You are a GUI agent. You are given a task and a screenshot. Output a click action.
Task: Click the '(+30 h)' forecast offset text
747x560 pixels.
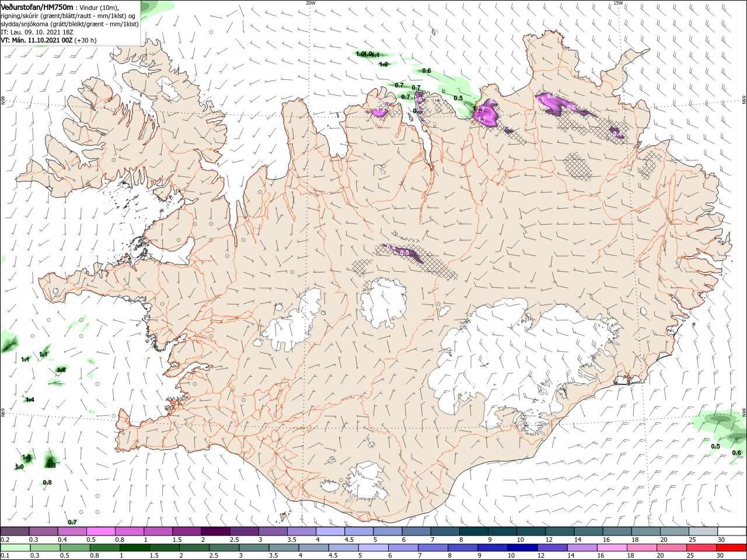pos(85,40)
